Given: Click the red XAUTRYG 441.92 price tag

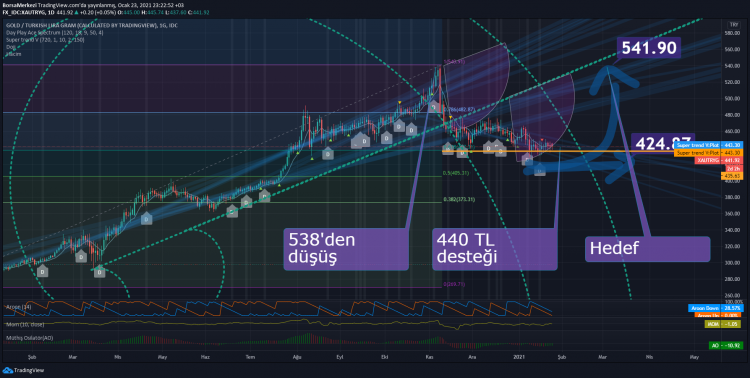Looking at the screenshot, I should point(719,160).
